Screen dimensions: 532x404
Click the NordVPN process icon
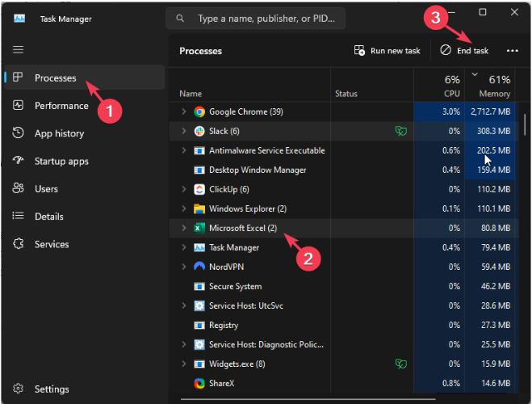(199, 267)
